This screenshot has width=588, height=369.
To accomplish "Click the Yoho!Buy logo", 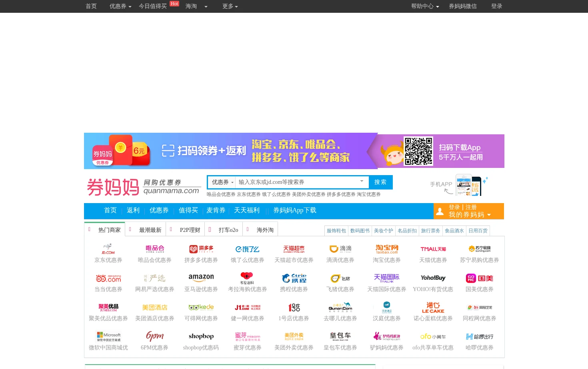I will (433, 278).
